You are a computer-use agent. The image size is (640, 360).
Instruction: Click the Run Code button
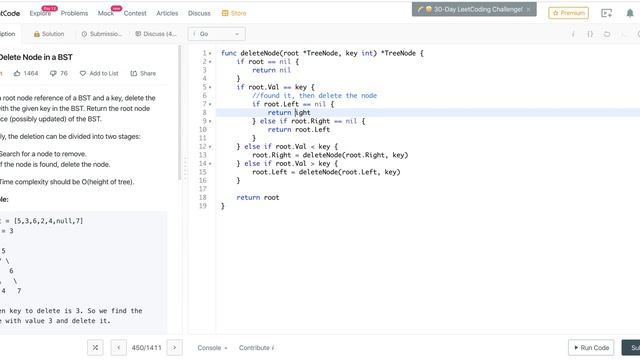point(591,348)
